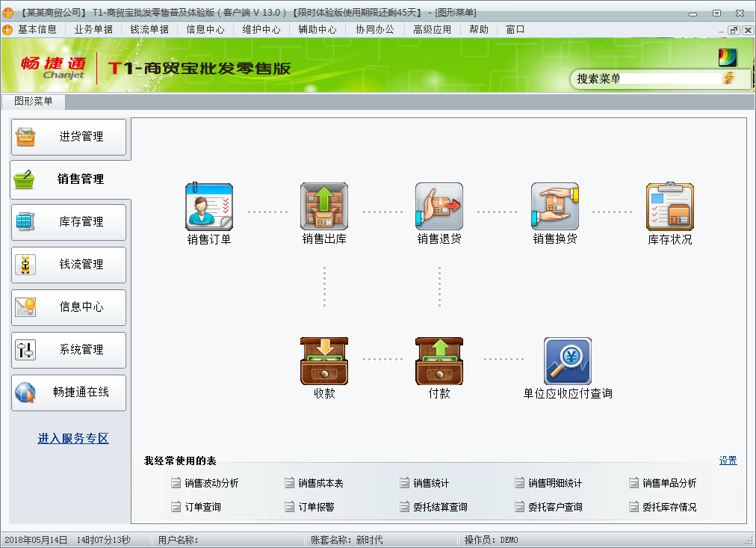Select the 钱流管理 sidebar button
The height and width of the screenshot is (548, 756).
[x=69, y=265]
